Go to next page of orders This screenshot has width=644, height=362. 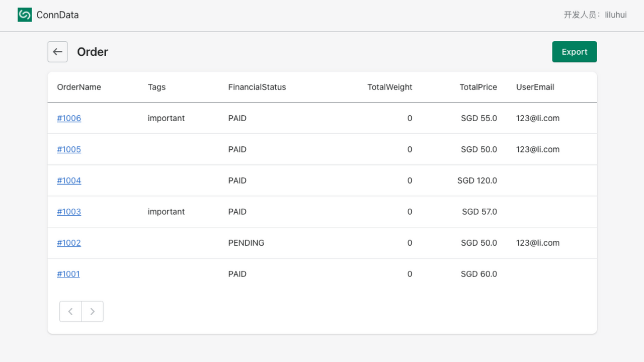pyautogui.click(x=93, y=312)
